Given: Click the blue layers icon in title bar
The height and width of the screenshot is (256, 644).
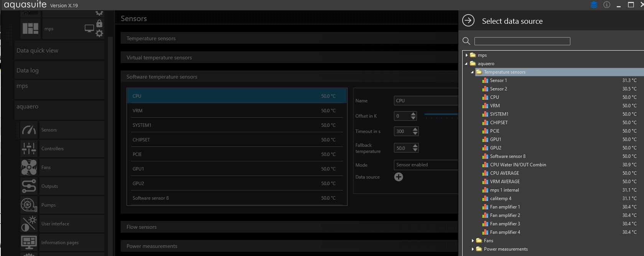Looking at the screenshot, I should [x=594, y=5].
